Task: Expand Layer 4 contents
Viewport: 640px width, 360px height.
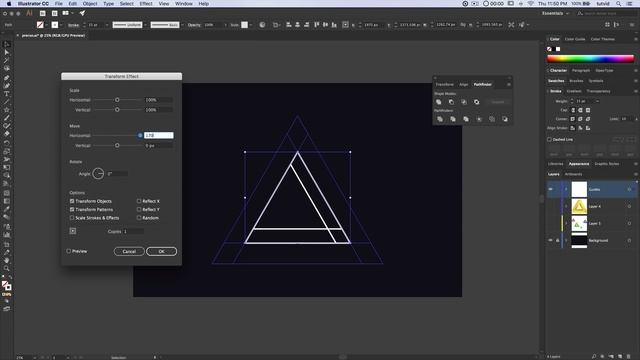Action: tap(566, 207)
